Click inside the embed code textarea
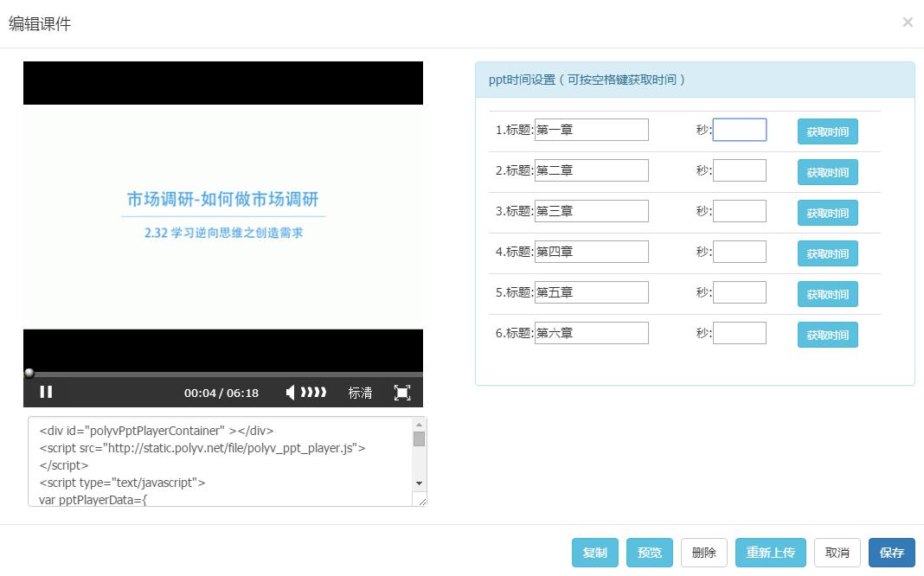The width and height of the screenshot is (924, 576). pyautogui.click(x=216, y=458)
